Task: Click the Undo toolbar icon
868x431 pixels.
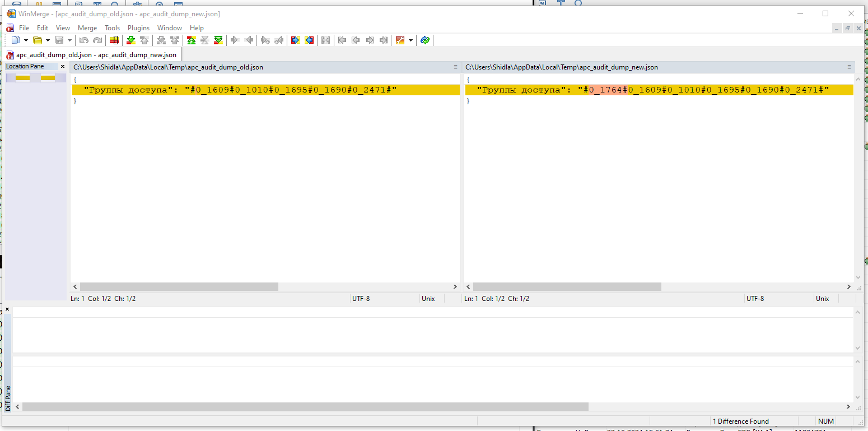Action: click(x=83, y=40)
